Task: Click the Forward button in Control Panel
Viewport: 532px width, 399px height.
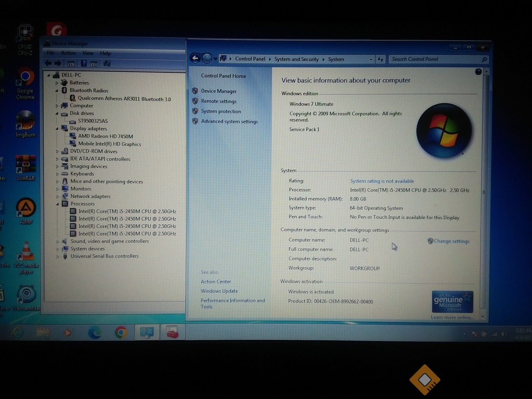Action: [x=207, y=58]
